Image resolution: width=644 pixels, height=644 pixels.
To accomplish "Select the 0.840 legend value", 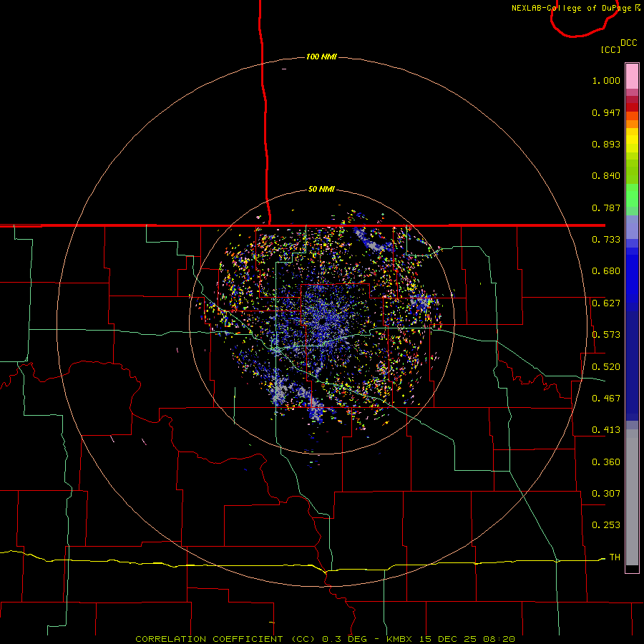I will click(x=606, y=176).
